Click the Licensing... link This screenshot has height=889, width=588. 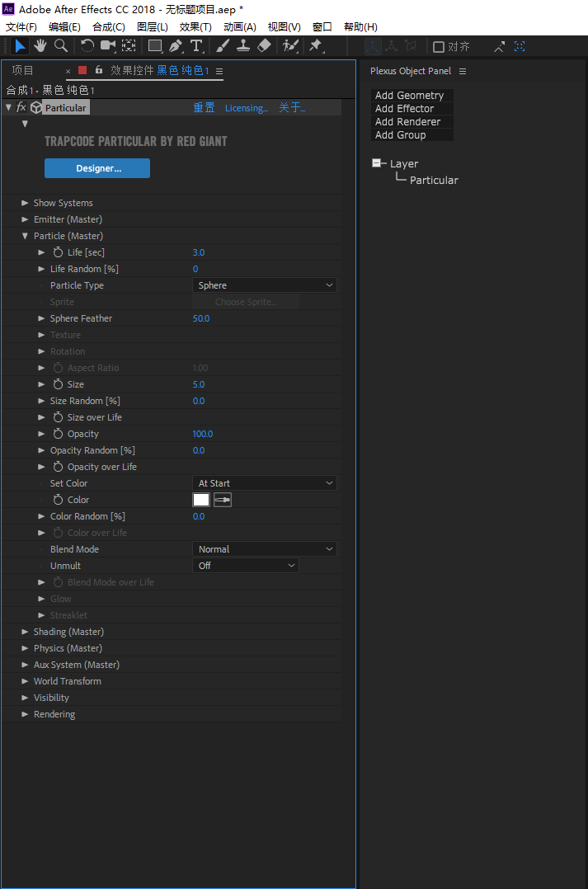246,108
